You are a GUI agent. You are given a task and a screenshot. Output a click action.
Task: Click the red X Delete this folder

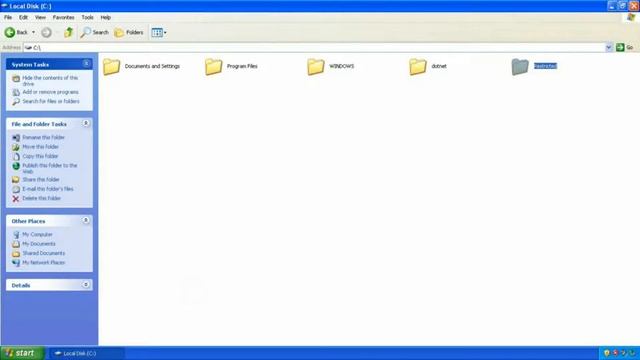(16, 198)
